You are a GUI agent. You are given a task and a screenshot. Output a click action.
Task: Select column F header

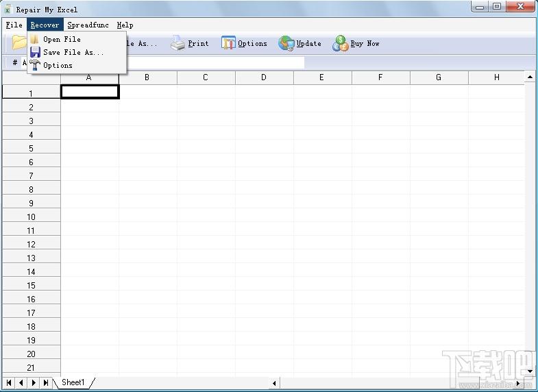click(381, 77)
